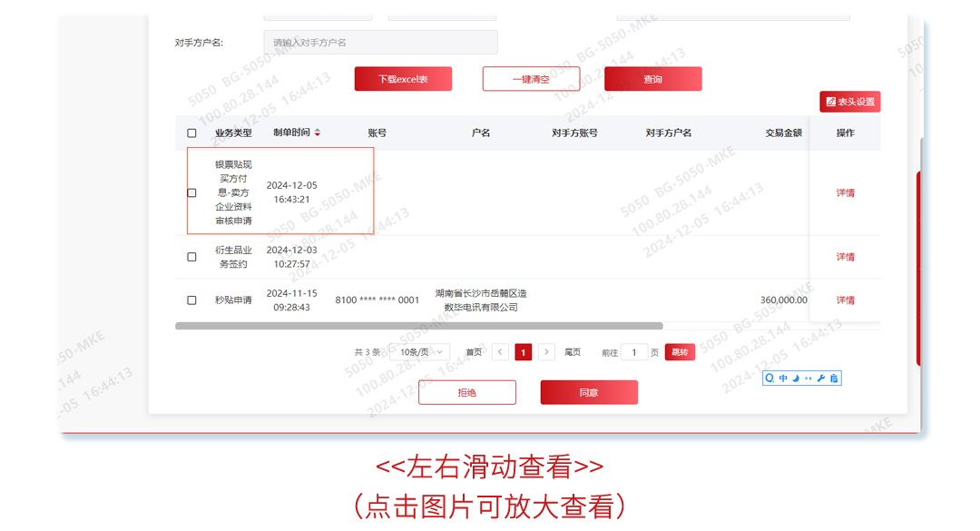Click the 下载excel表 download button
The height and width of the screenshot is (531, 980).
pos(403,79)
